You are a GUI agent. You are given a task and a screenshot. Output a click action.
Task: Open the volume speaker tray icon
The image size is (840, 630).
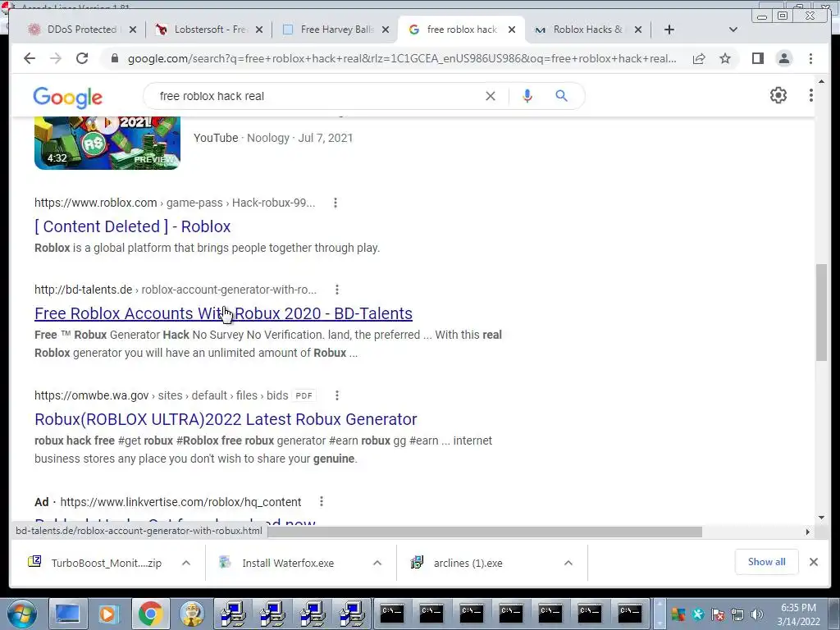coord(757,614)
